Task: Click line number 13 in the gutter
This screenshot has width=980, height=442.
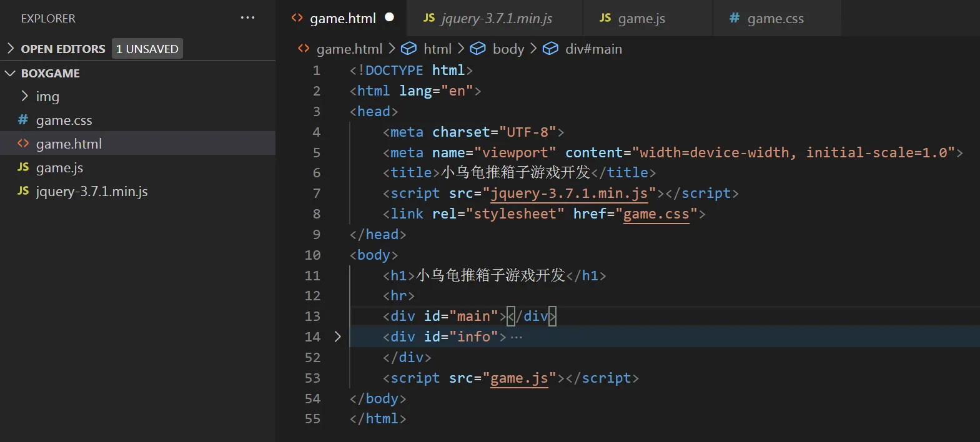Action: tap(312, 317)
